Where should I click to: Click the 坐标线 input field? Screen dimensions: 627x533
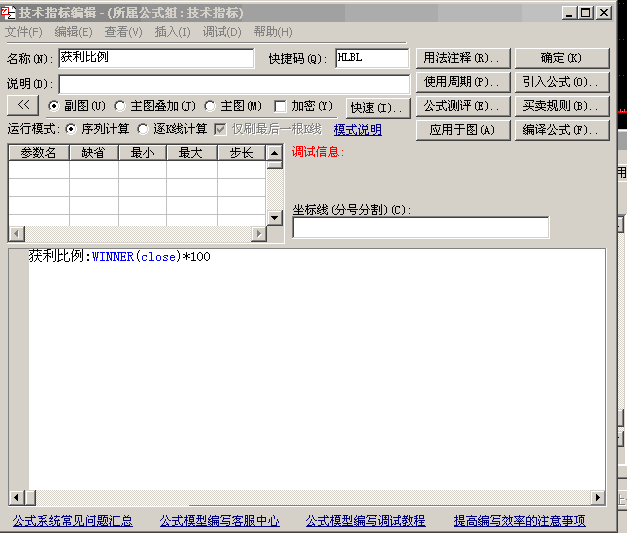(421, 228)
